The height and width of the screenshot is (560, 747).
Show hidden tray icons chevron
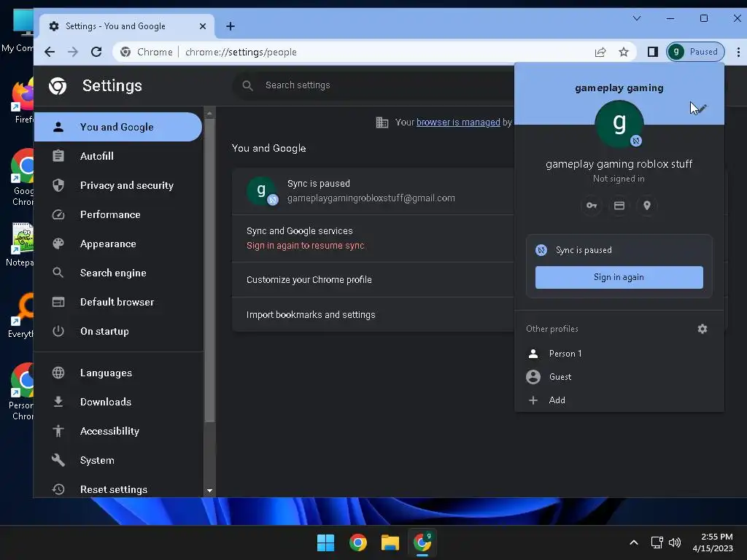coord(634,542)
